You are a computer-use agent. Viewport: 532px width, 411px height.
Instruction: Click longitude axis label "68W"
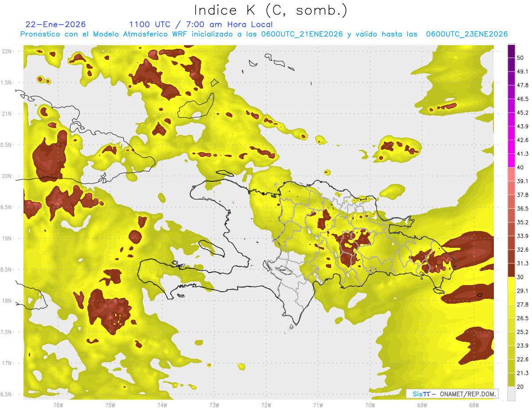pyautogui.click(x=474, y=405)
